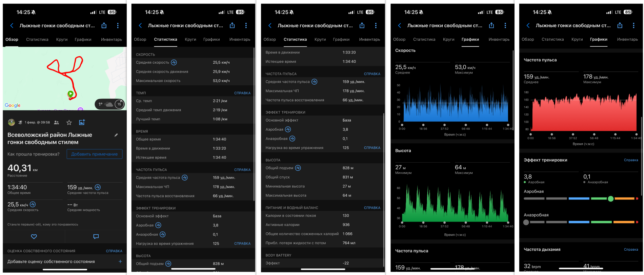Tap the chart icon beside 159 уд./мин. on Обзор
The width and height of the screenshot is (644, 275).
pos(98,187)
